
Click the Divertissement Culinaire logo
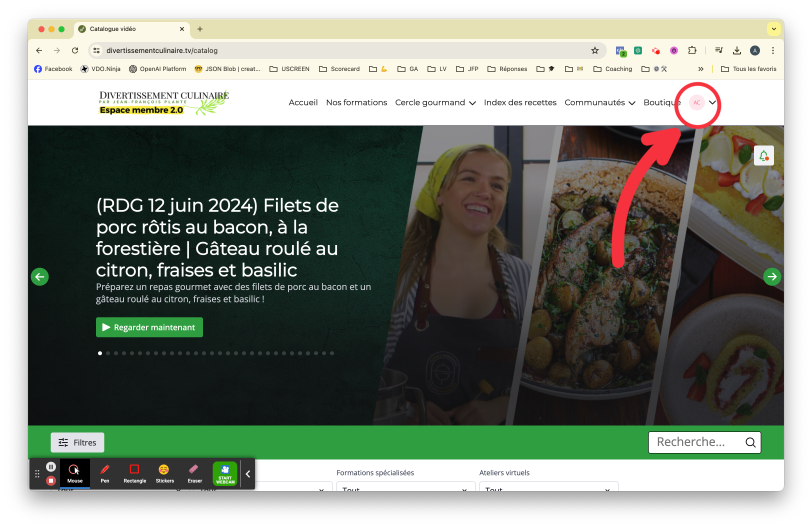click(x=163, y=102)
